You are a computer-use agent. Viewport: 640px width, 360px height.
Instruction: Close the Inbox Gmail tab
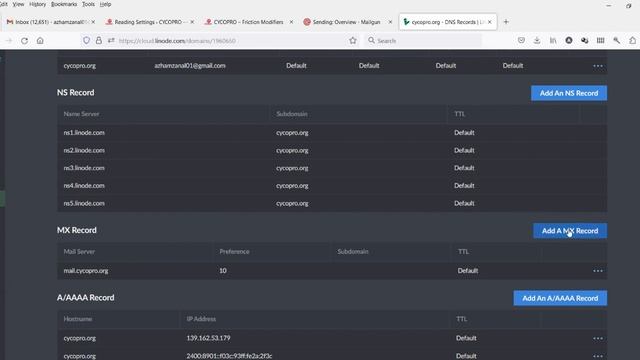[x=93, y=22]
